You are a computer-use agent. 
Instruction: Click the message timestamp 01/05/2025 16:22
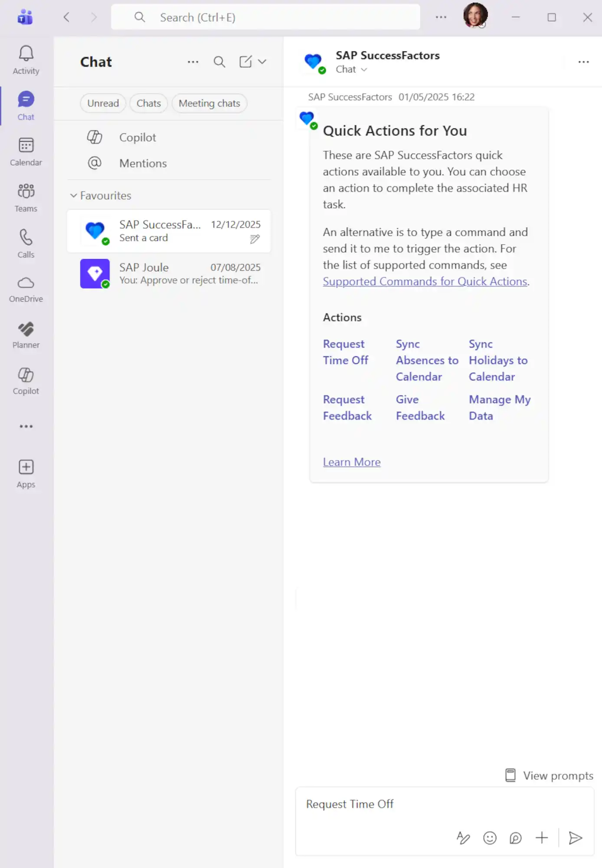436,97
